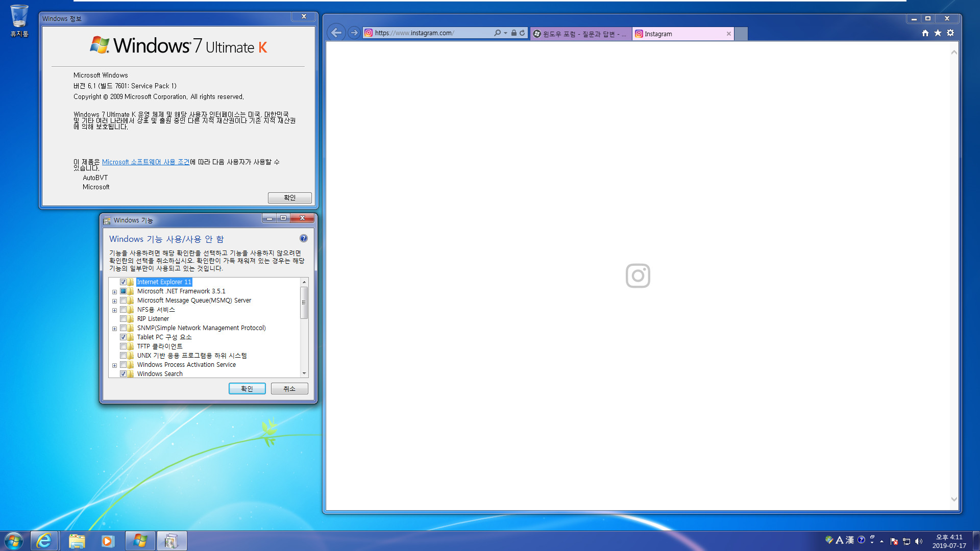980x551 pixels.
Task: Check UNIX-based applications subsystem feature
Action: coord(123,356)
